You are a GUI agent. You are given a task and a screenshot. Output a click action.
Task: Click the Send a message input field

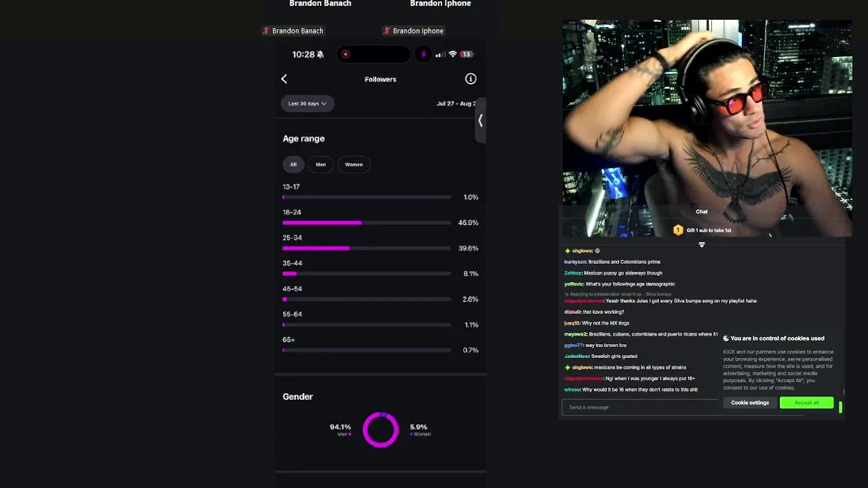pyautogui.click(x=639, y=407)
